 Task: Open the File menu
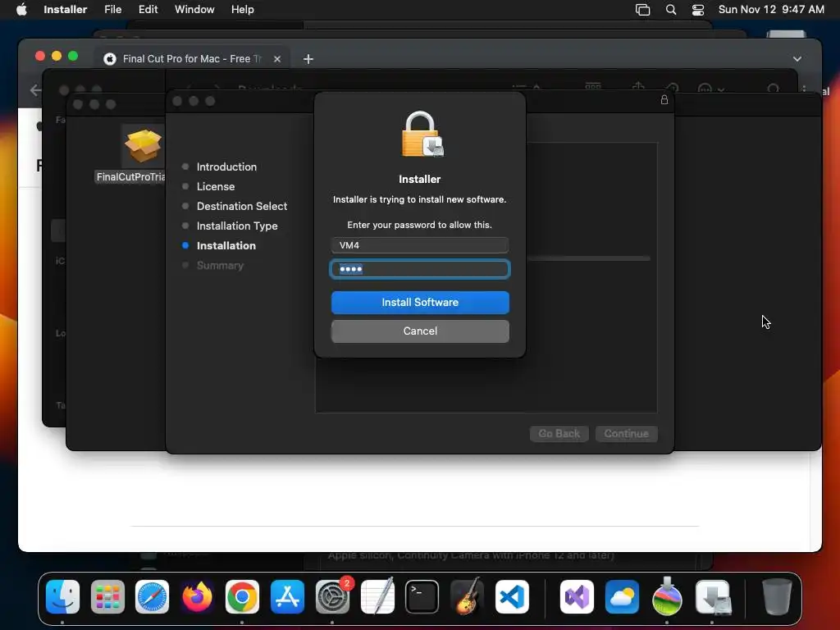click(x=112, y=10)
